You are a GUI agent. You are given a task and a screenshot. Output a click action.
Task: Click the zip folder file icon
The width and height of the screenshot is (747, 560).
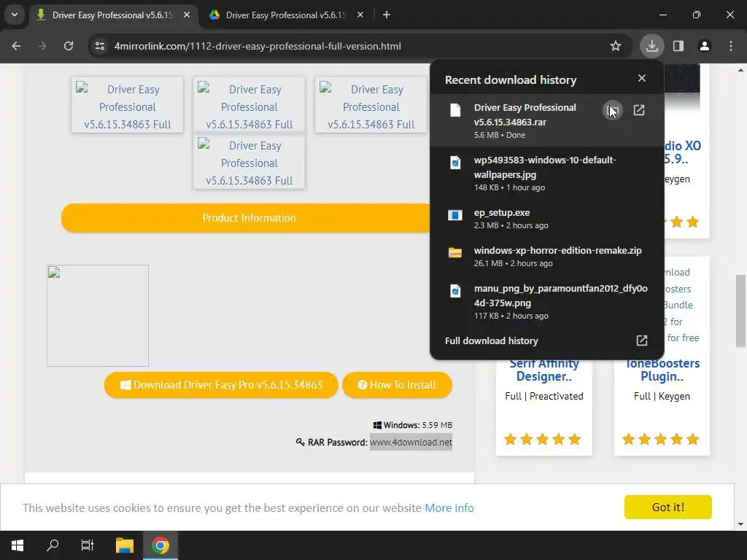pos(455,253)
